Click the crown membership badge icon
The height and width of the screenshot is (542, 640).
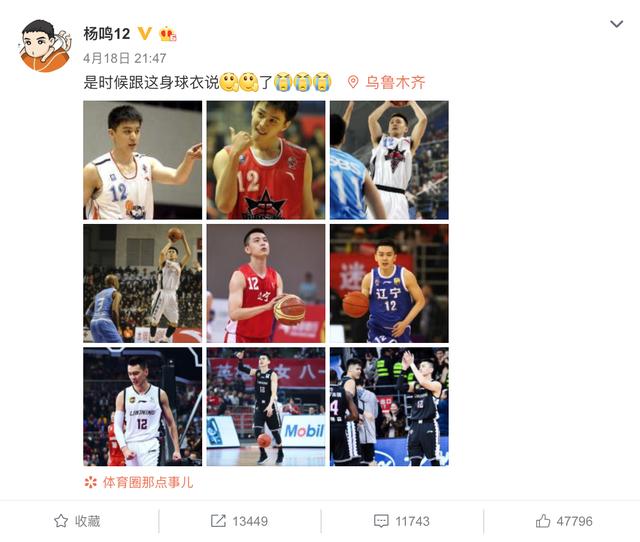(168, 33)
